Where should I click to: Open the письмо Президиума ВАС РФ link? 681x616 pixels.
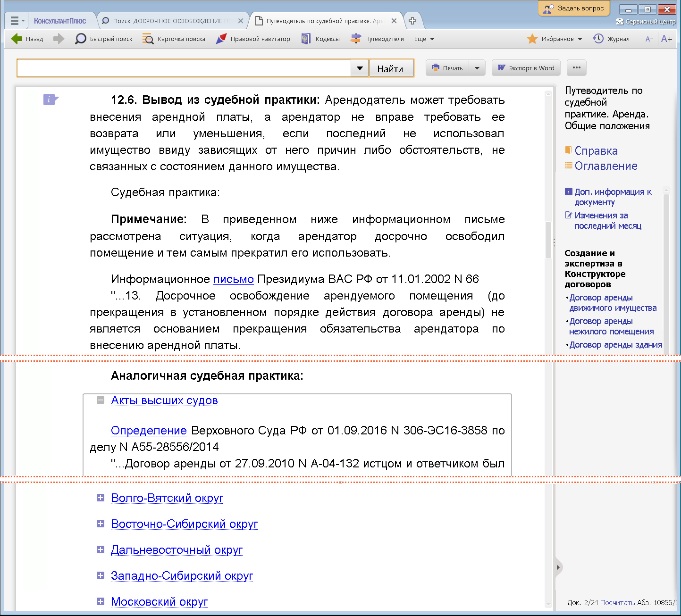(x=234, y=279)
